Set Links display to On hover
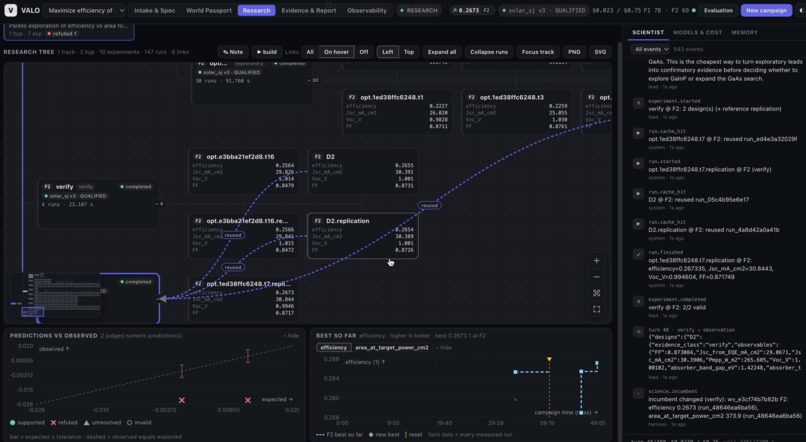 tap(336, 52)
